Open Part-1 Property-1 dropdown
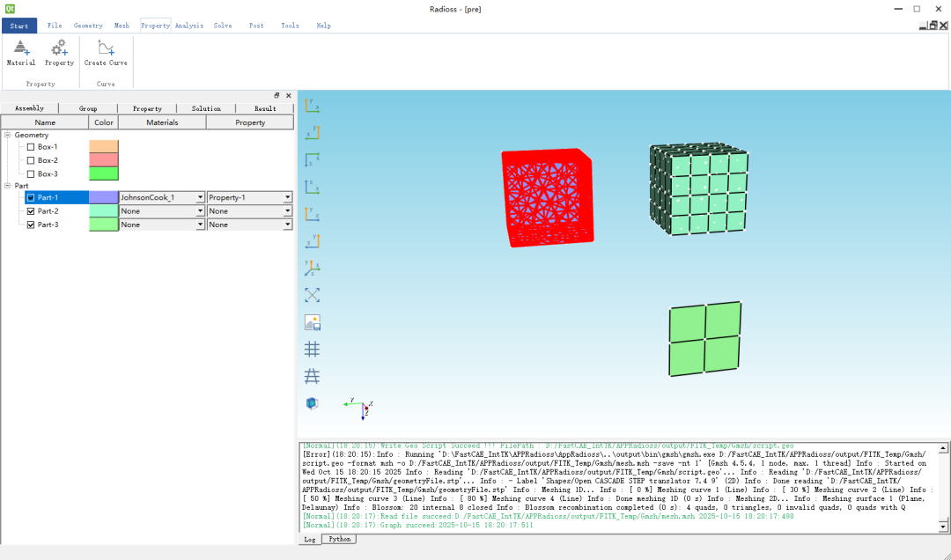The height and width of the screenshot is (560, 951). [x=249, y=197]
